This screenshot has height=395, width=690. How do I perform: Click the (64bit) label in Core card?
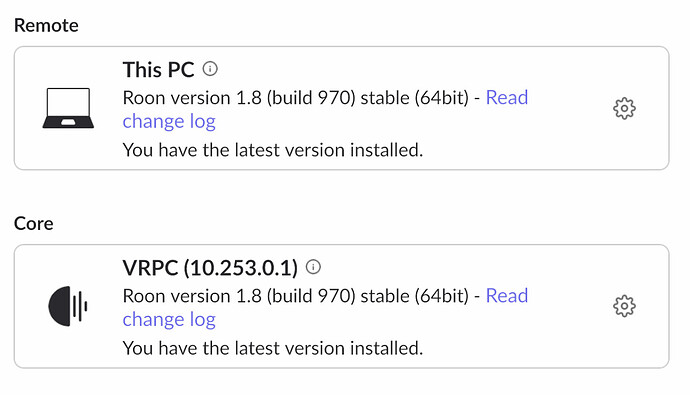click(x=441, y=296)
